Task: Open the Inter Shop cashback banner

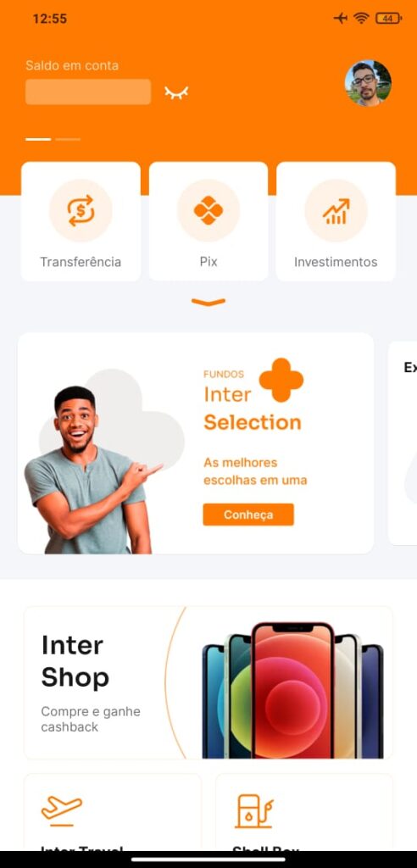Action: pos(208,682)
